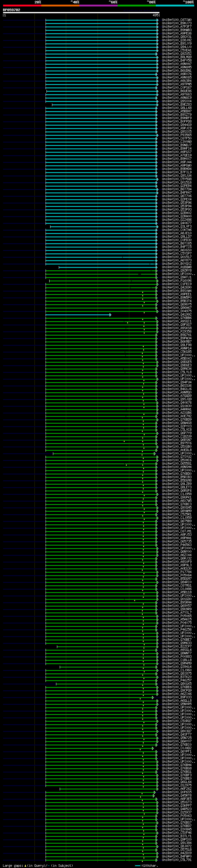Viewport: 197px width, 868px height.
Task: Open hit UniRef100_Q45RT8
Action: pyautogui.click(x=177, y=796)
